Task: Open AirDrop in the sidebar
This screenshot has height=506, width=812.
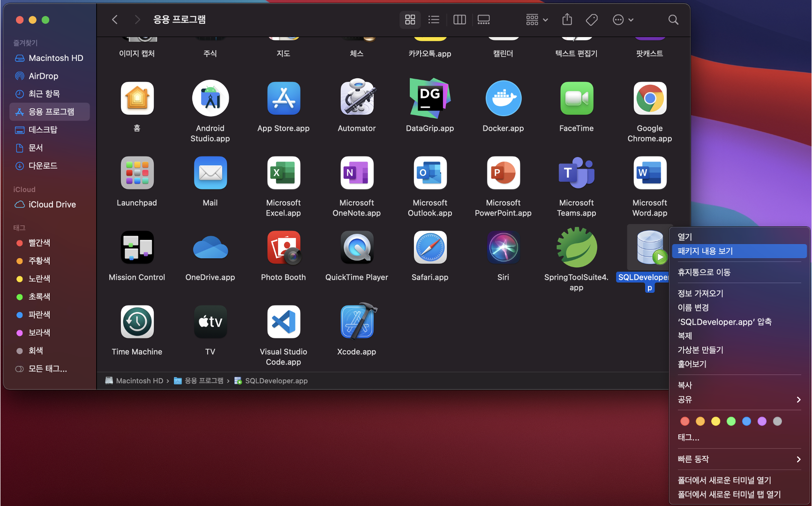Action: pos(50,76)
